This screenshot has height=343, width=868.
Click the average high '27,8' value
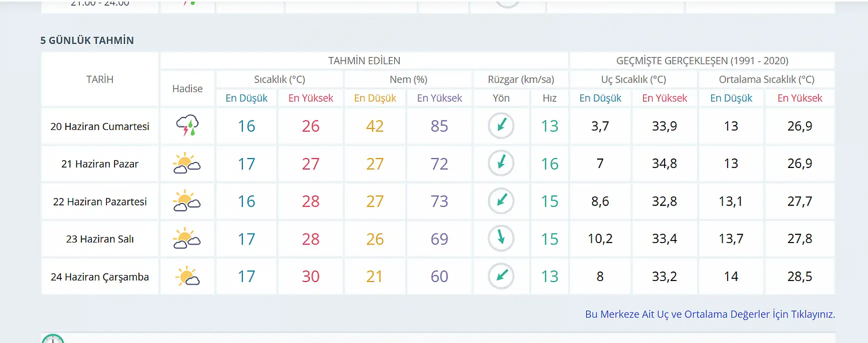pos(800,239)
